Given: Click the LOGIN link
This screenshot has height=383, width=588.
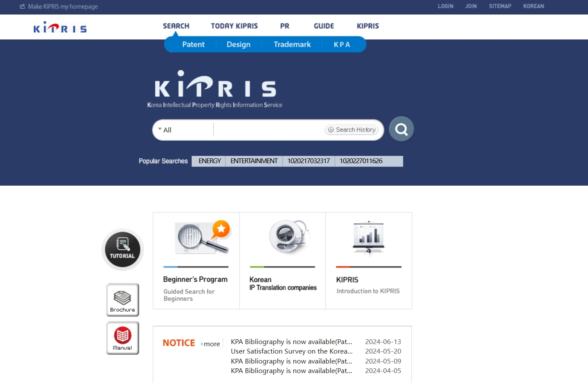Looking at the screenshot, I should point(446,6).
